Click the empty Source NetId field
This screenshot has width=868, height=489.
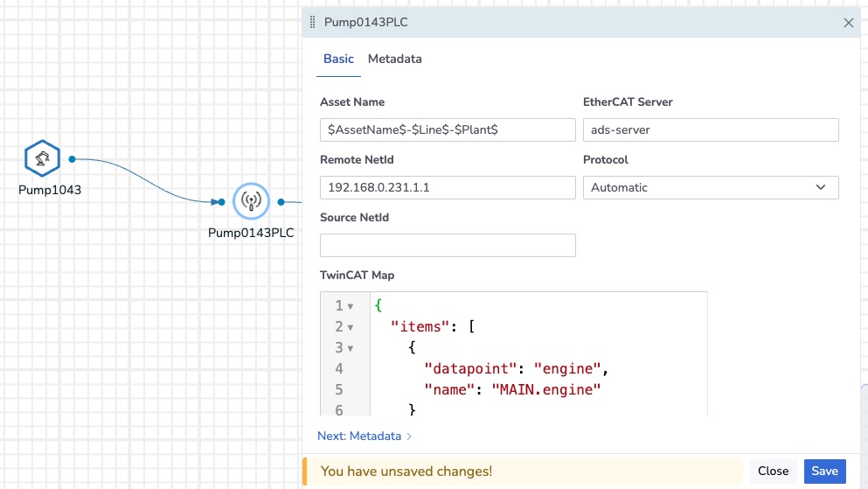pyautogui.click(x=448, y=245)
